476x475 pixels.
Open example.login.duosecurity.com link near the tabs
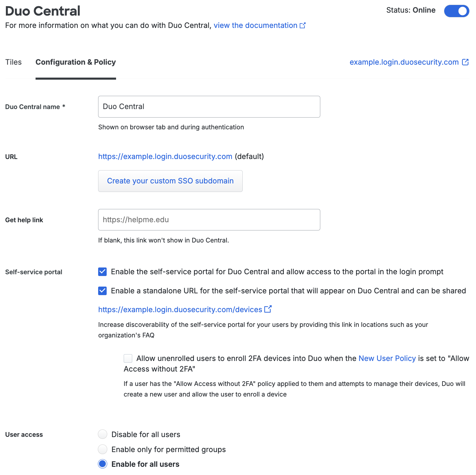click(404, 62)
